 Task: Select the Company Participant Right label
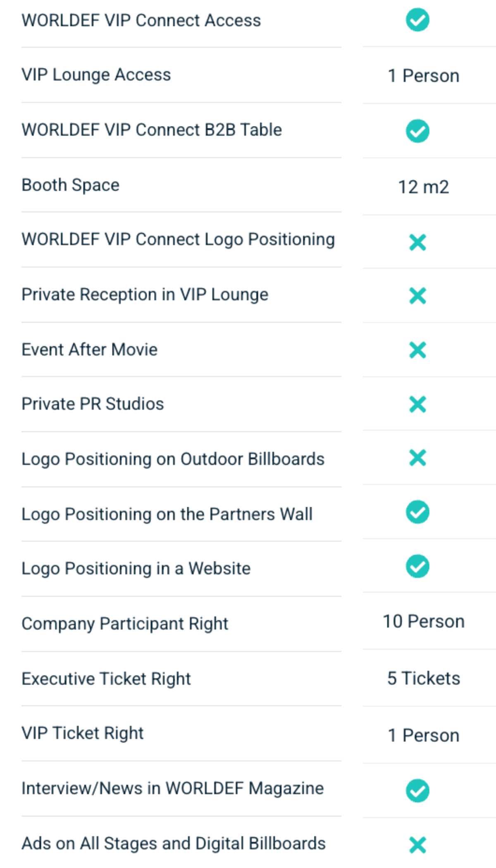pyautogui.click(x=125, y=624)
